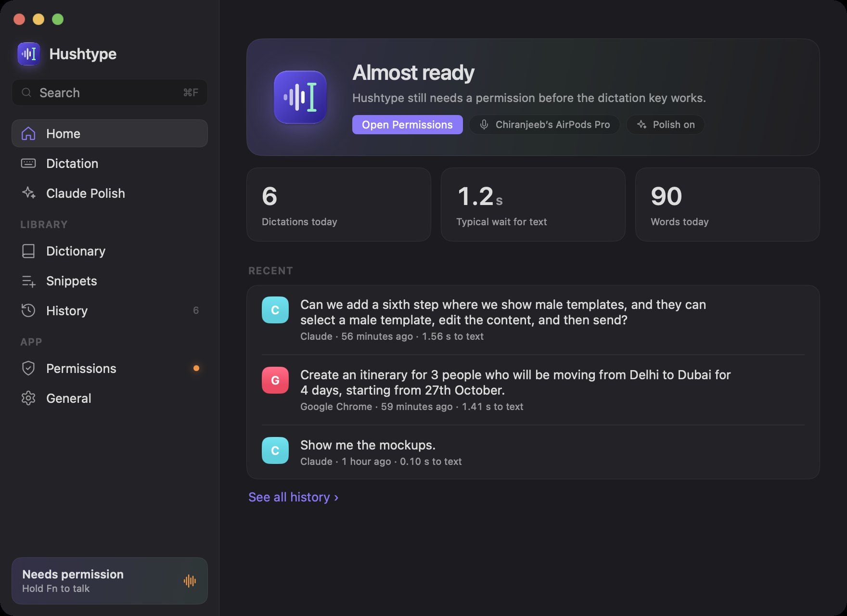This screenshot has height=616, width=847.
Task: Click the Dictations today stat card
Action: pyautogui.click(x=339, y=205)
